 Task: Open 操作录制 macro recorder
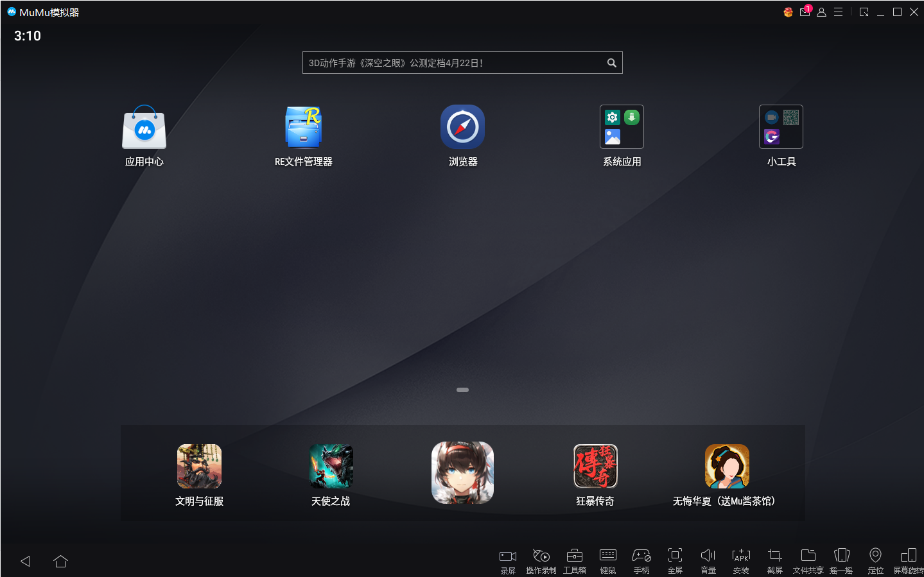point(541,561)
